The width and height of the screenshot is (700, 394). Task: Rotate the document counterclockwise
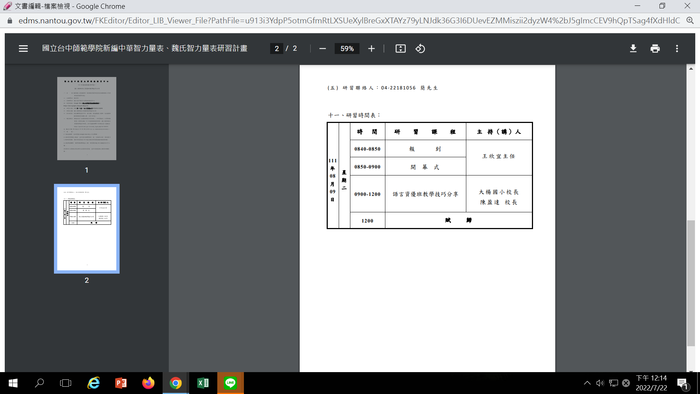(x=420, y=49)
